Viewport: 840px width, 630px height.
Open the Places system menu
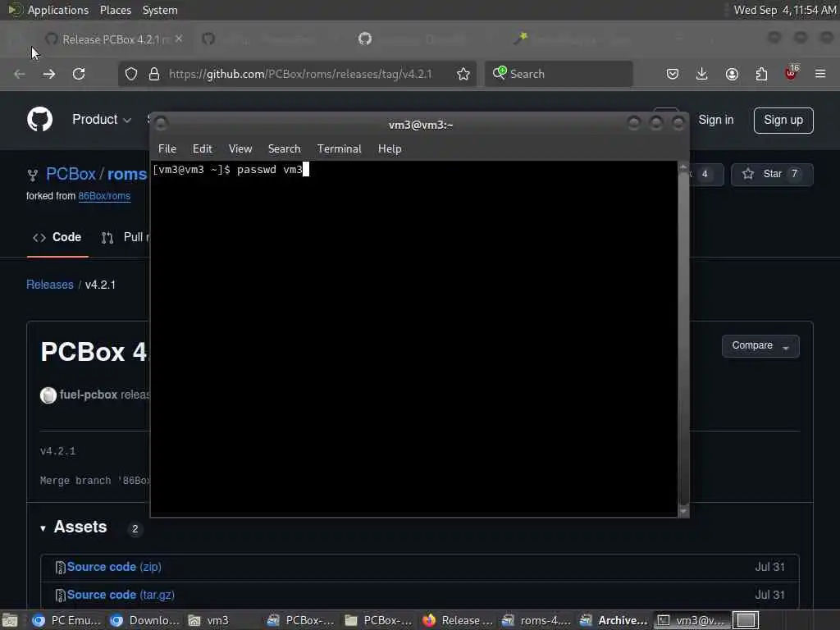click(x=116, y=10)
